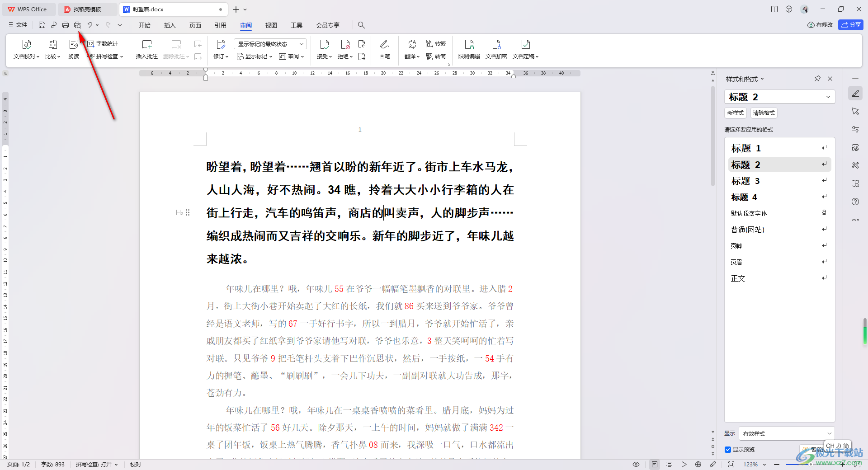Click the selection arrow icon in right sidebar

tap(855, 111)
